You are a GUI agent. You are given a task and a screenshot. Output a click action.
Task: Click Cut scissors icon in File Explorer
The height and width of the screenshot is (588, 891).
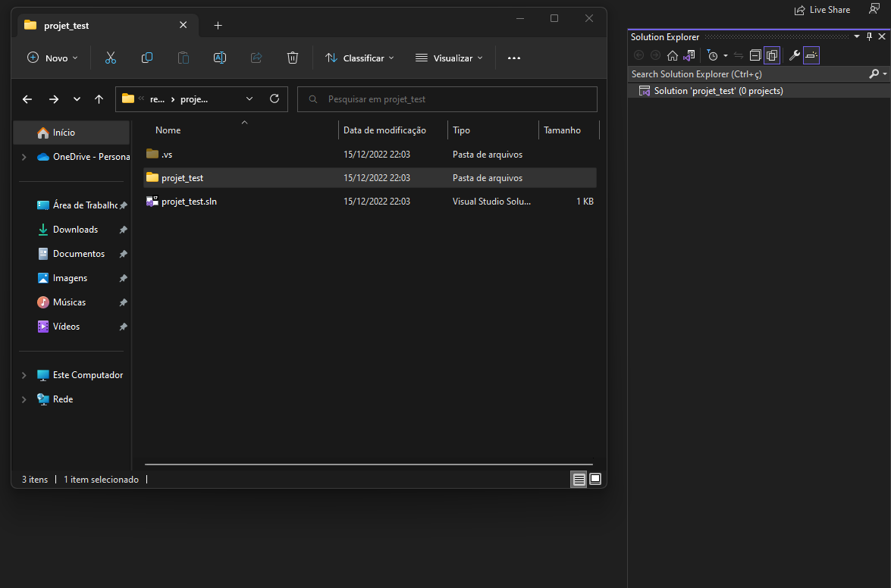coord(110,58)
